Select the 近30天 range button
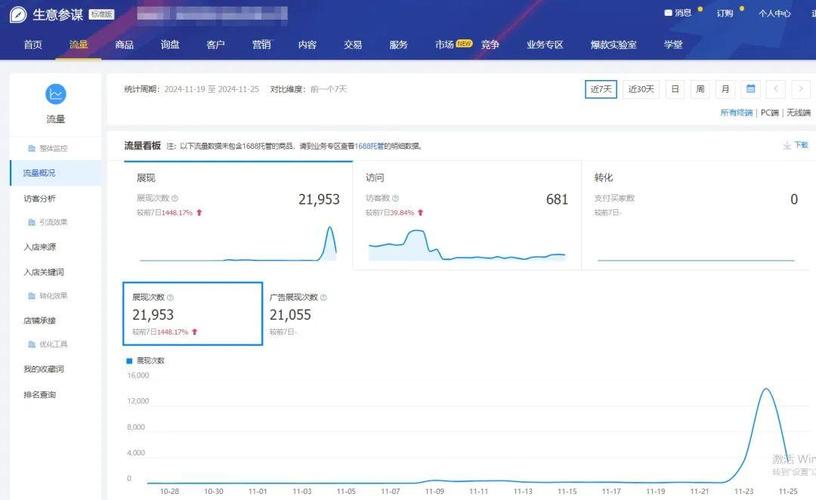Image resolution: width=816 pixels, height=500 pixels. tap(641, 89)
